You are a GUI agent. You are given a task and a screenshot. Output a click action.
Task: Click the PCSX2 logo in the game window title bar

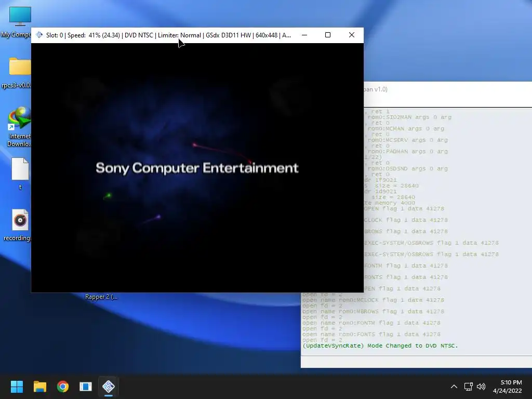39,35
